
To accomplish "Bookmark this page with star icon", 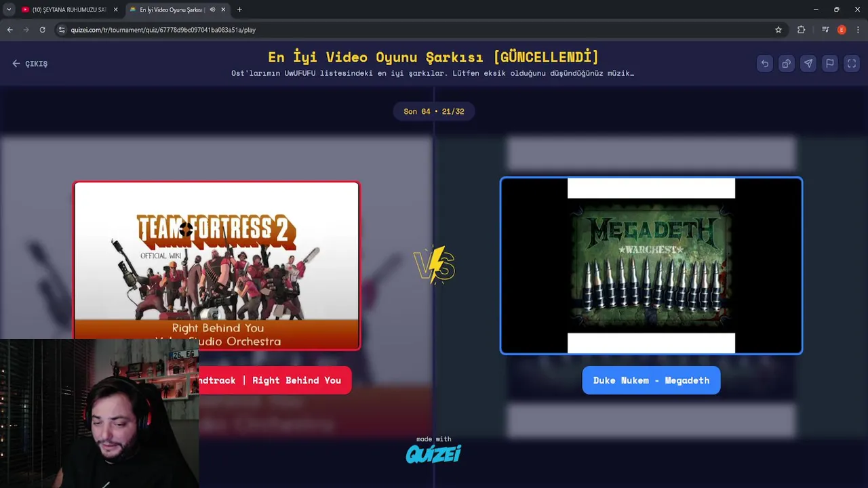I will tap(778, 30).
